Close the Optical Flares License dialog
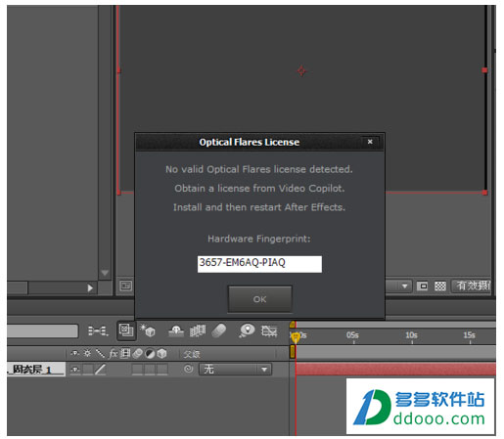The image size is (504, 439). [x=370, y=142]
